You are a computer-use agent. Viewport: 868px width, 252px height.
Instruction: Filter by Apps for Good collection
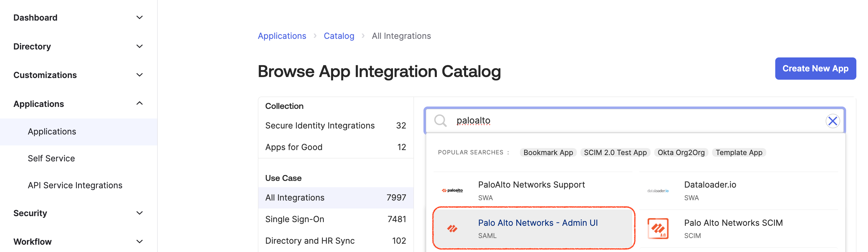point(336,147)
